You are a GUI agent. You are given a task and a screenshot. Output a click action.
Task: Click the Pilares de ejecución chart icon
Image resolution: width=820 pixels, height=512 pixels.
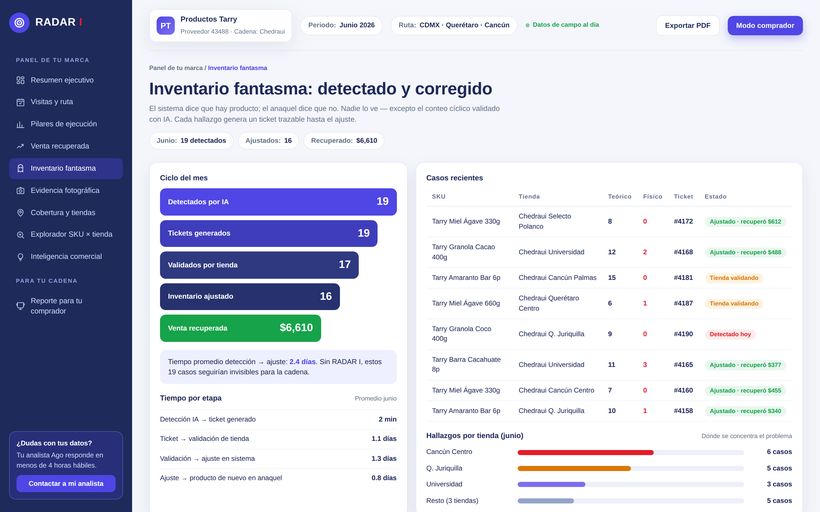coord(20,124)
